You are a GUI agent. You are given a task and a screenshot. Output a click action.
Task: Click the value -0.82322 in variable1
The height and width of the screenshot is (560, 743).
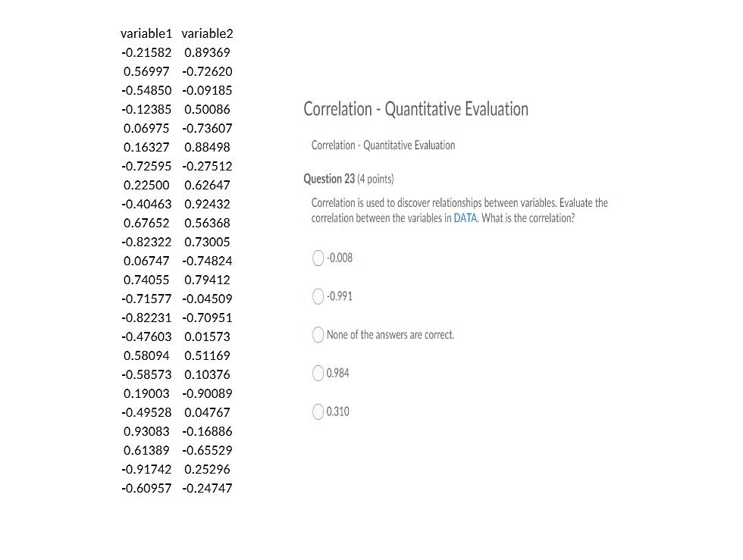(146, 242)
